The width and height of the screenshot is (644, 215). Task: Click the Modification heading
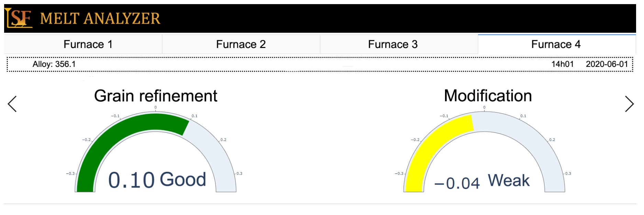(x=488, y=96)
